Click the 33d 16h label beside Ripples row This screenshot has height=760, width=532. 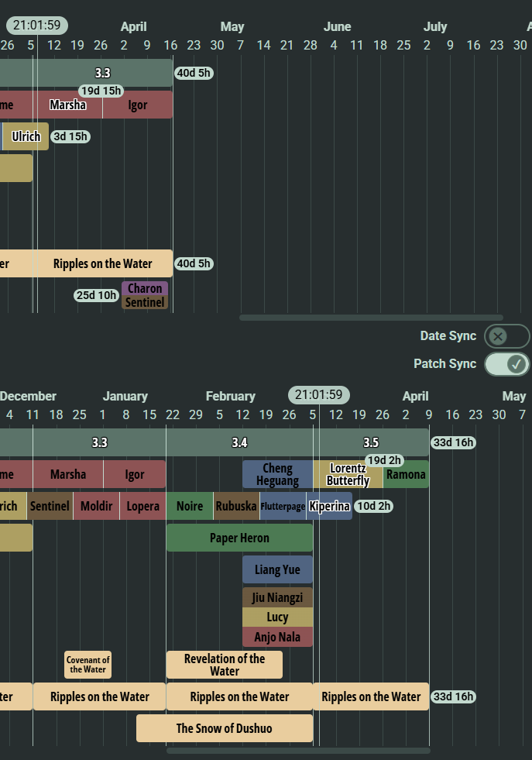[453, 696]
